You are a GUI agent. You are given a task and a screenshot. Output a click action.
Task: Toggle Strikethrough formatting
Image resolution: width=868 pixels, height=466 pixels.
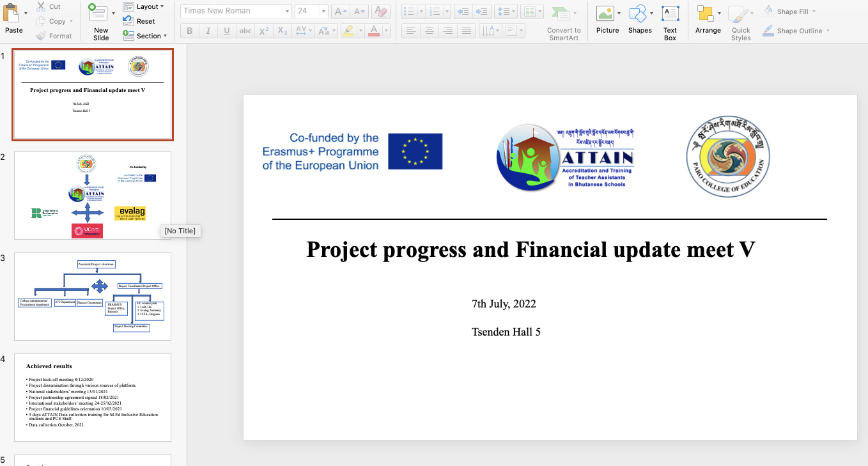245,30
